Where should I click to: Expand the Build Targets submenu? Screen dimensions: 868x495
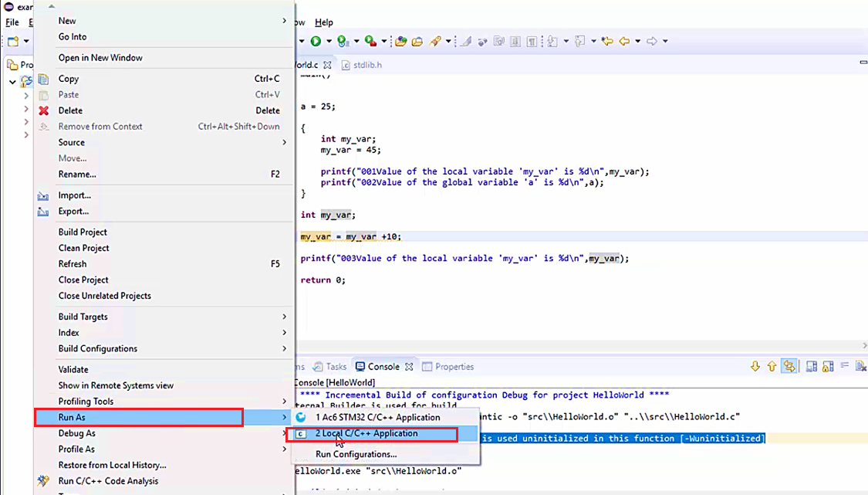pos(164,317)
